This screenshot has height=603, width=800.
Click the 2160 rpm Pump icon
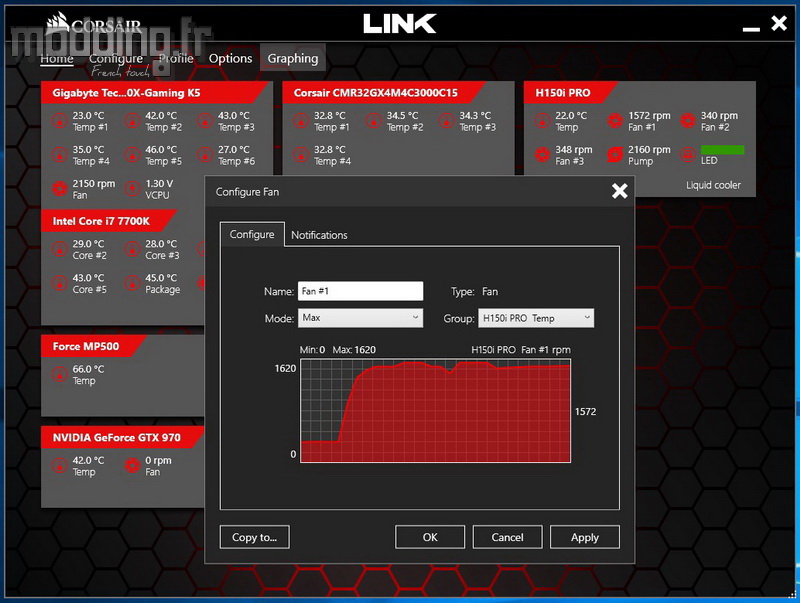tap(615, 155)
